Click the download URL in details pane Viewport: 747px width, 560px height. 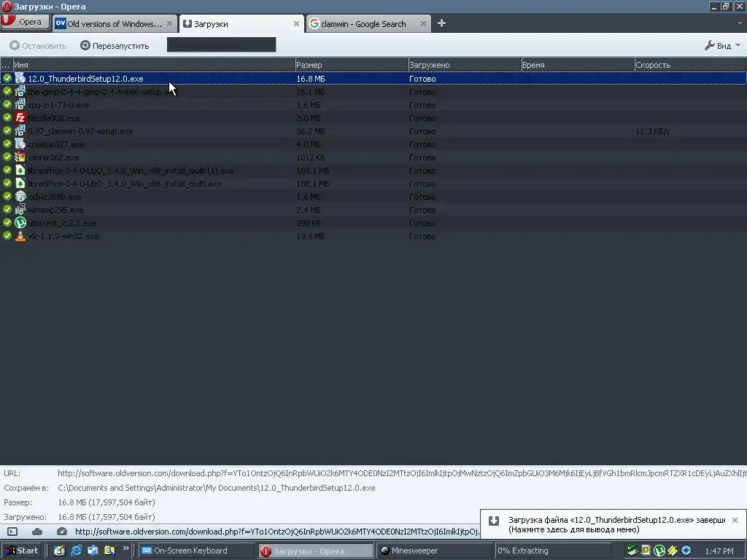[x=402, y=473]
